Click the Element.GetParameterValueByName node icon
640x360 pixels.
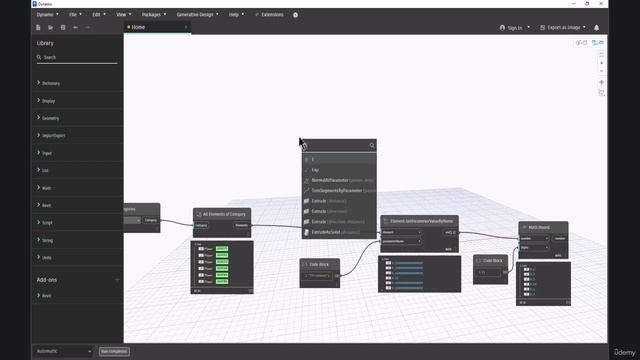point(386,221)
